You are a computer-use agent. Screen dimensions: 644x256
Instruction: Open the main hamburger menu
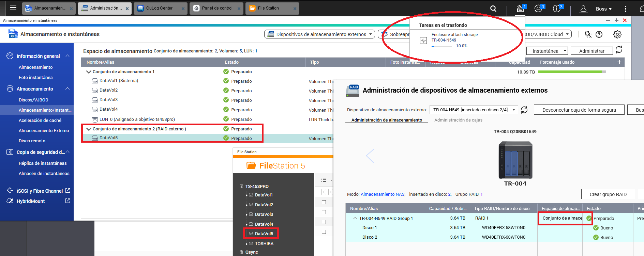(x=13, y=8)
